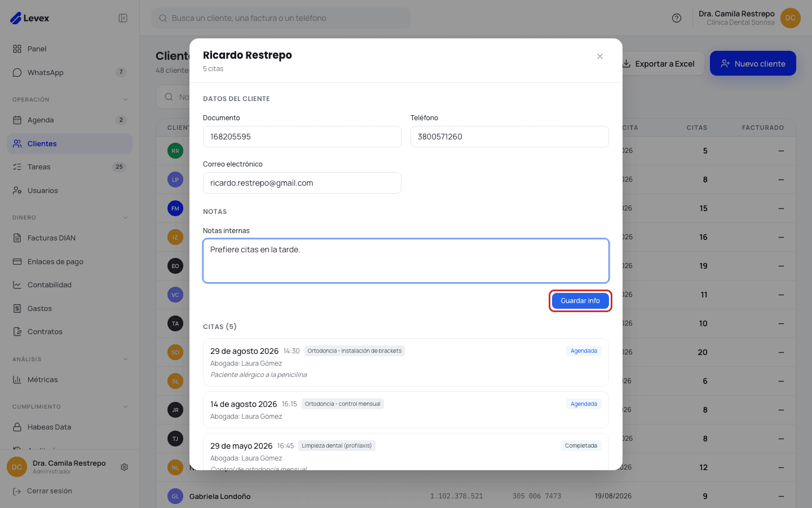Click the Correo electrónico field
The width and height of the screenshot is (812, 508).
coord(302,183)
